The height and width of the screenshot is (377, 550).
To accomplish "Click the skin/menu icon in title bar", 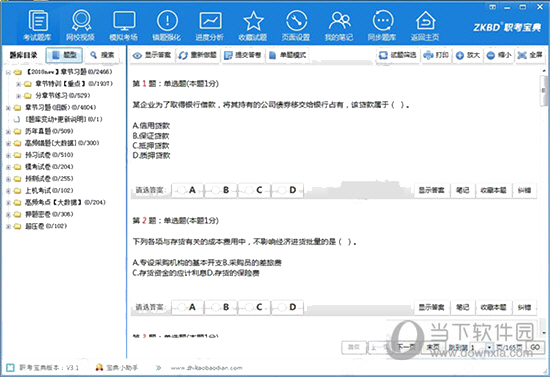I will tap(492, 7).
